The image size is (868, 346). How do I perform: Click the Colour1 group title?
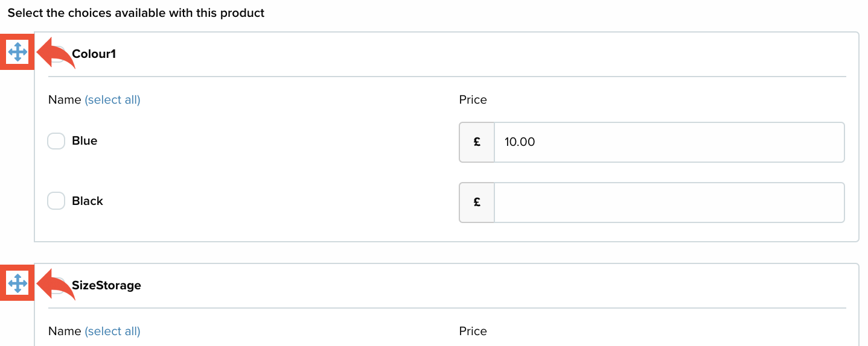94,54
